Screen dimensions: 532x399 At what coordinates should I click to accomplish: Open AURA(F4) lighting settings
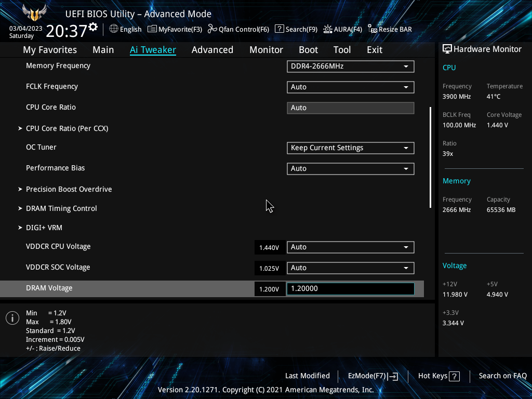point(343,29)
